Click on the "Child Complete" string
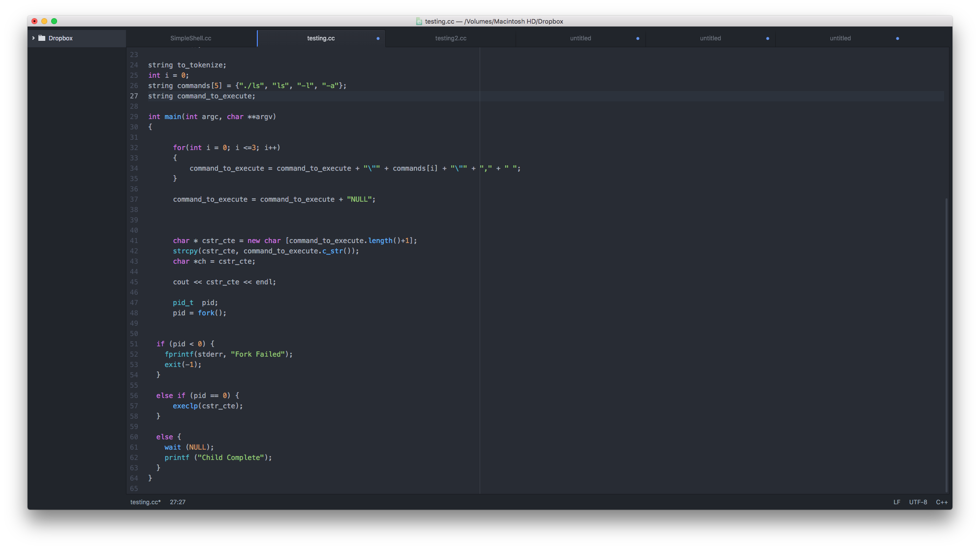980x549 pixels. (x=231, y=457)
